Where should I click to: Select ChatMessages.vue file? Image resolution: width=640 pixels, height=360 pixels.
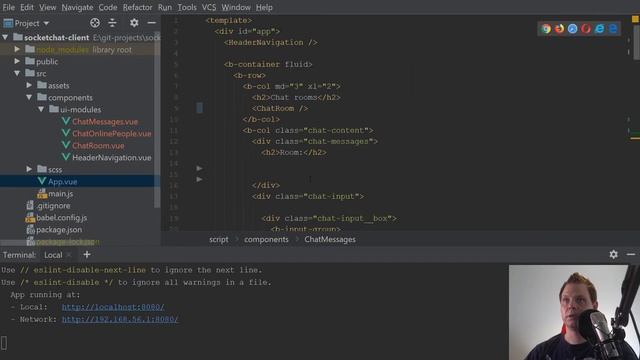(105, 122)
